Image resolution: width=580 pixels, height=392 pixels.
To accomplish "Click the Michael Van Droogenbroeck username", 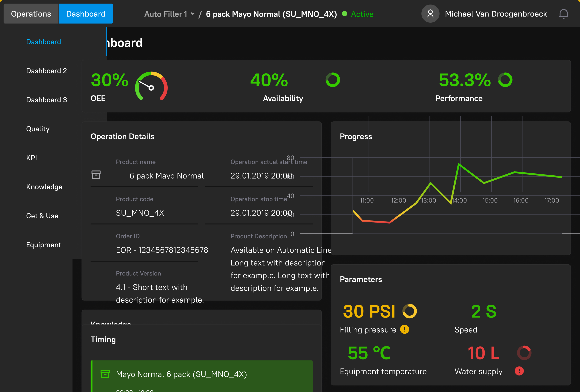I will (496, 14).
